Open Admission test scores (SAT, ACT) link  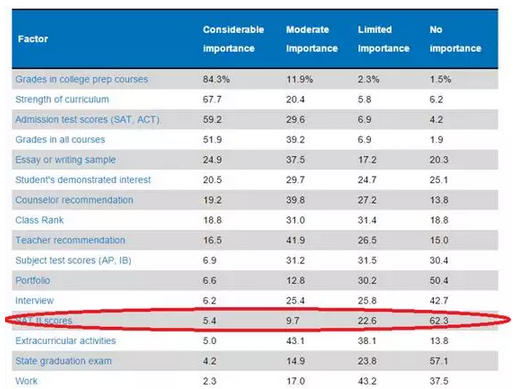click(88, 120)
